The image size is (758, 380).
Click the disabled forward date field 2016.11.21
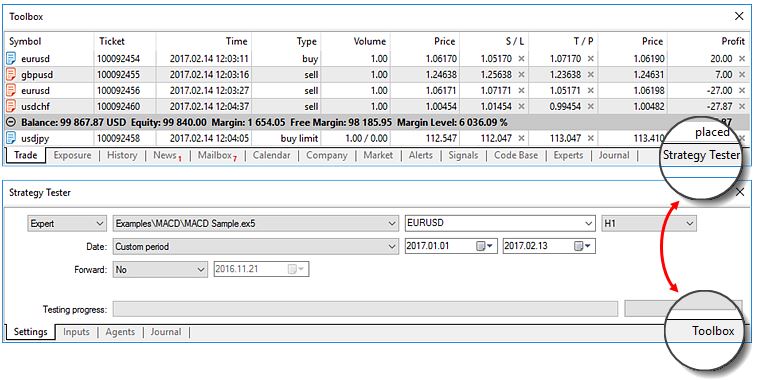(x=261, y=269)
